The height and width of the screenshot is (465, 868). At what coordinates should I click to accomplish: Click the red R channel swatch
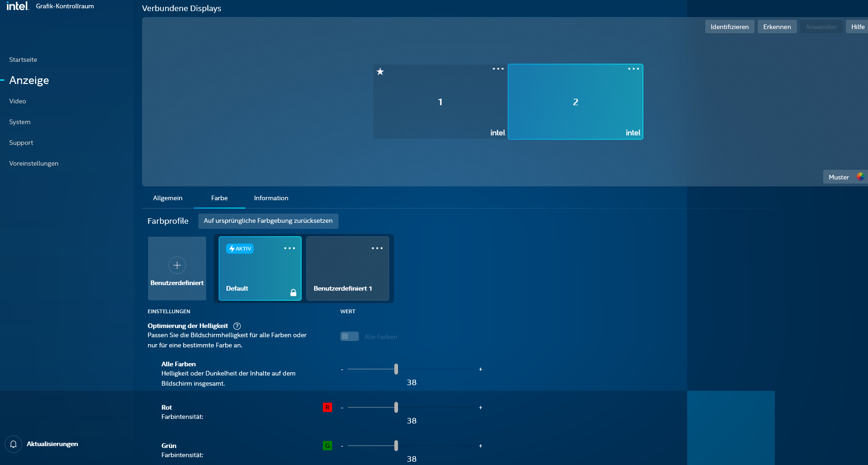click(x=327, y=407)
